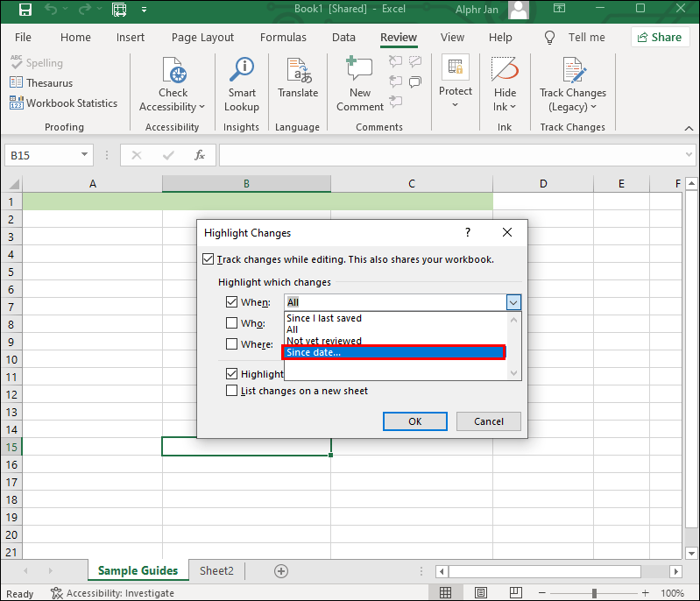Open the Formulas ribbon tab
Image resolution: width=700 pixels, height=601 pixels.
click(x=283, y=37)
